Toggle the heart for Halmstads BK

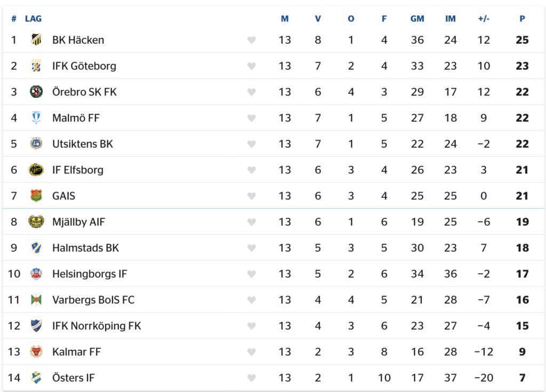pos(252,248)
